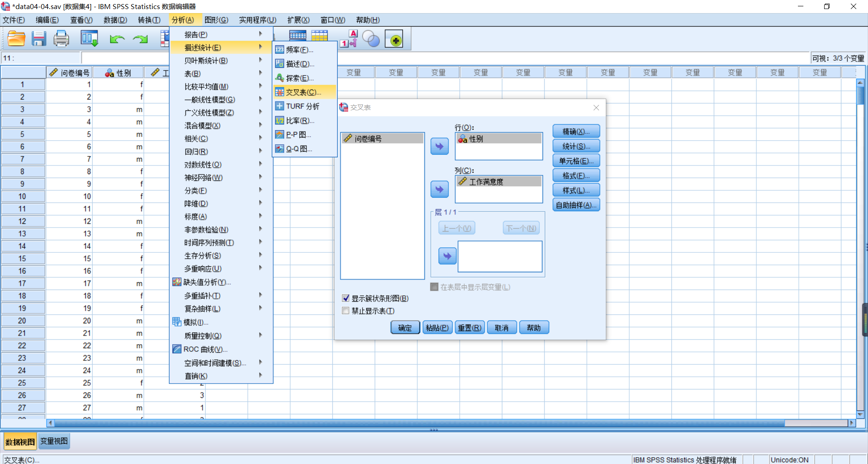
Task: Open 格式(F)... options
Action: click(x=576, y=175)
